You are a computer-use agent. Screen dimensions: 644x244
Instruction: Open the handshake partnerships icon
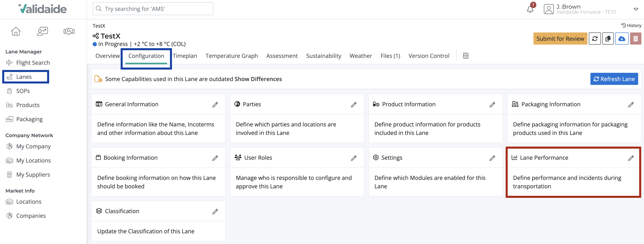point(69,31)
